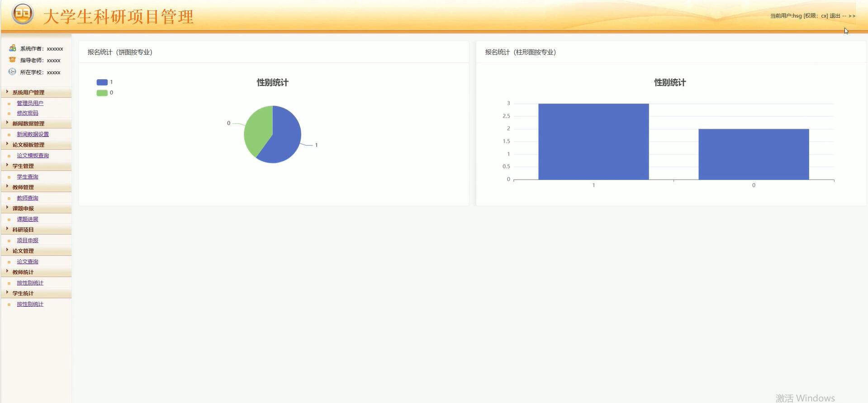Click the green slice of the pie chart
Viewport: 868px width, 403px height.
coord(256,132)
